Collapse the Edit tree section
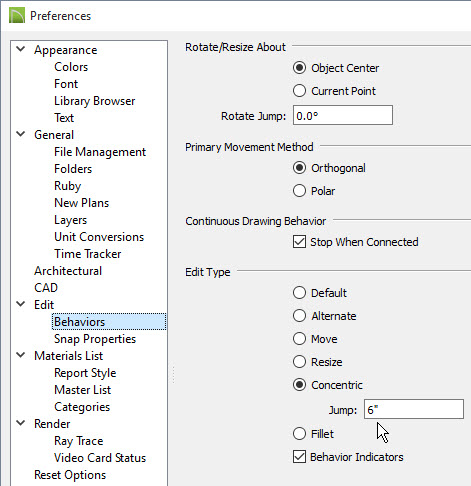Screen dimensions: 471x486 (x=21, y=304)
